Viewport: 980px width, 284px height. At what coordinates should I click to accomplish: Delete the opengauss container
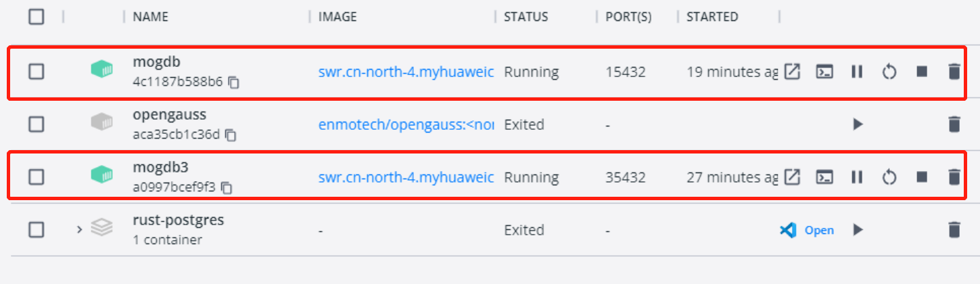[x=954, y=124]
